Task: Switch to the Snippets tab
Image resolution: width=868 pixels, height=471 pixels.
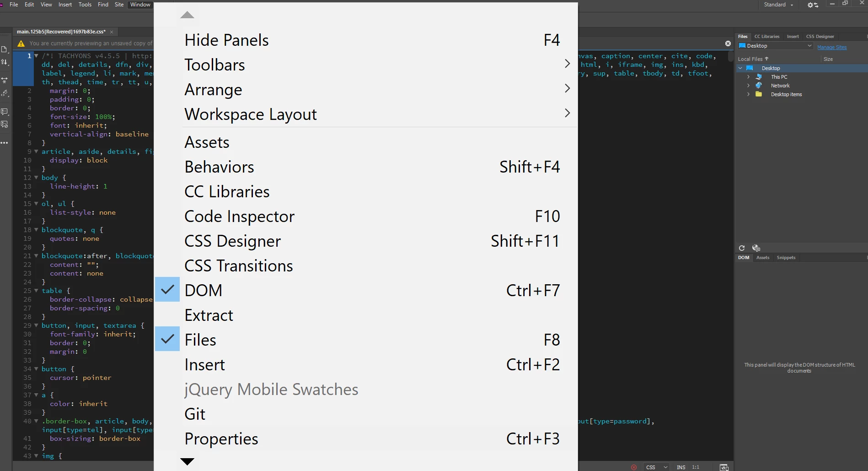Action: [x=786, y=258]
